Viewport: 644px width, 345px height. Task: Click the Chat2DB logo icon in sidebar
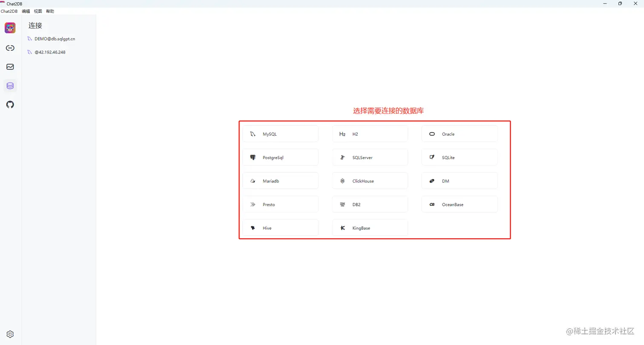pos(10,28)
